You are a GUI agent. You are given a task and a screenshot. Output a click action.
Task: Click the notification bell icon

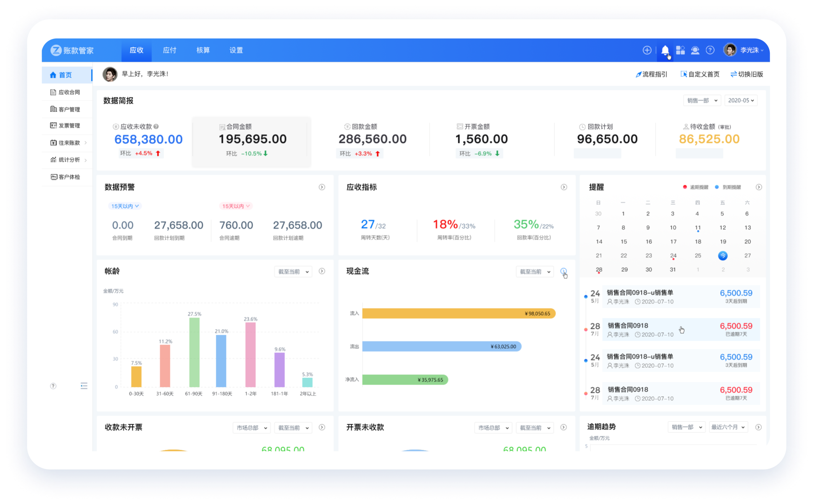[x=665, y=50]
